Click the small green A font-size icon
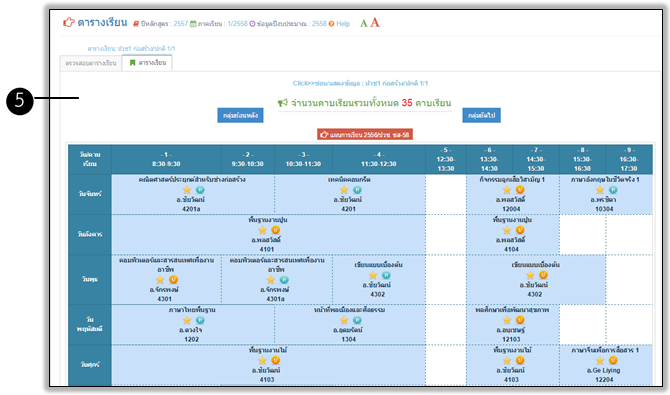 tap(364, 24)
